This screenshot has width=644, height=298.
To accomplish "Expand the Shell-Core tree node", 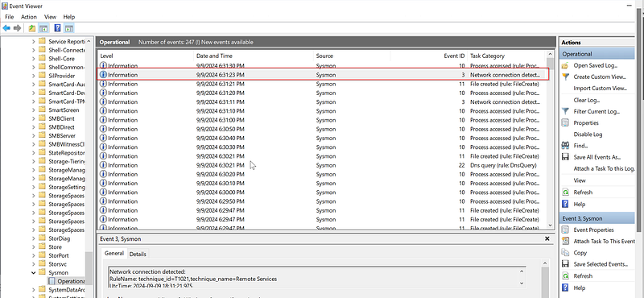I will point(34,58).
